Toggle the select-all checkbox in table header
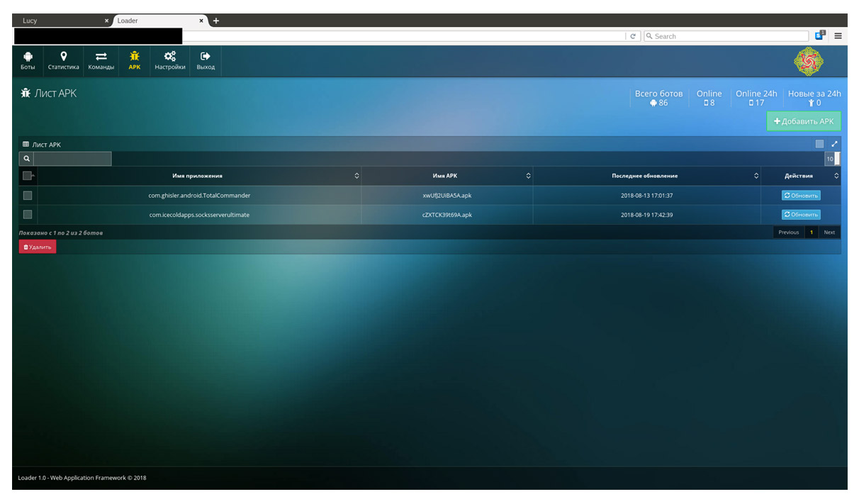This screenshot has width=859, height=504. [x=28, y=176]
